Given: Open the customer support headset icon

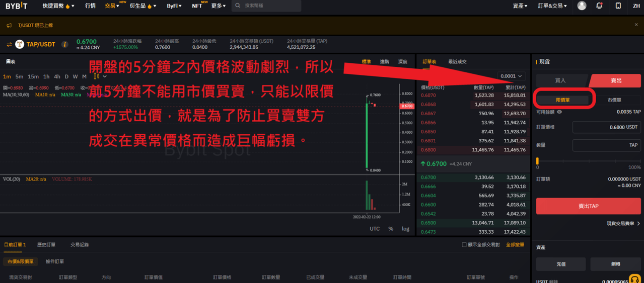Looking at the screenshot, I should coord(635,278).
